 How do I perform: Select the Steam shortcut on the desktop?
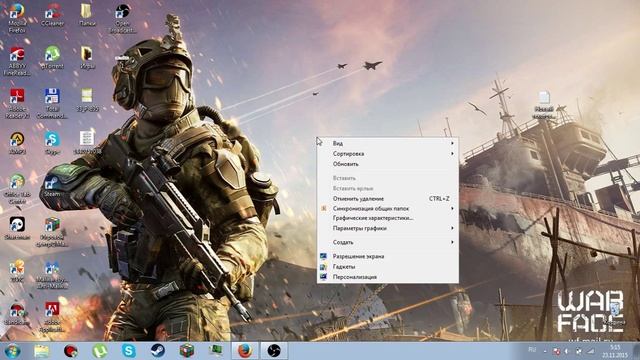tap(52, 186)
